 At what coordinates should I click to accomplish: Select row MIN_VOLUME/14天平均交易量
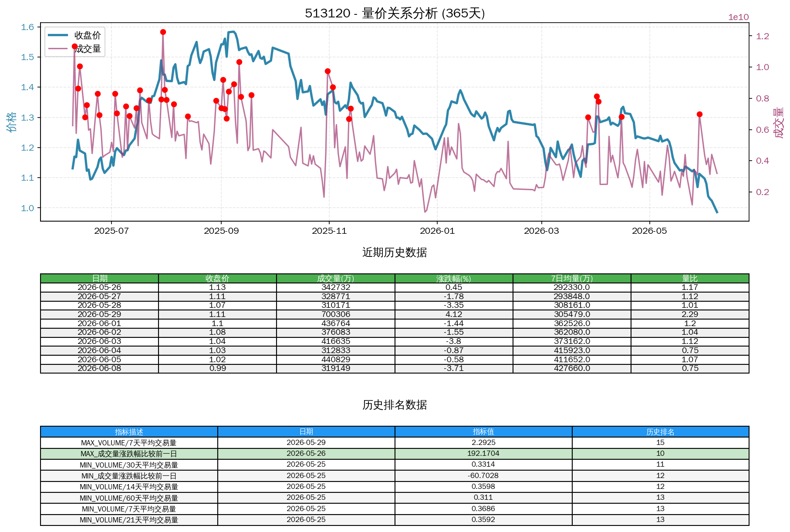395,487
